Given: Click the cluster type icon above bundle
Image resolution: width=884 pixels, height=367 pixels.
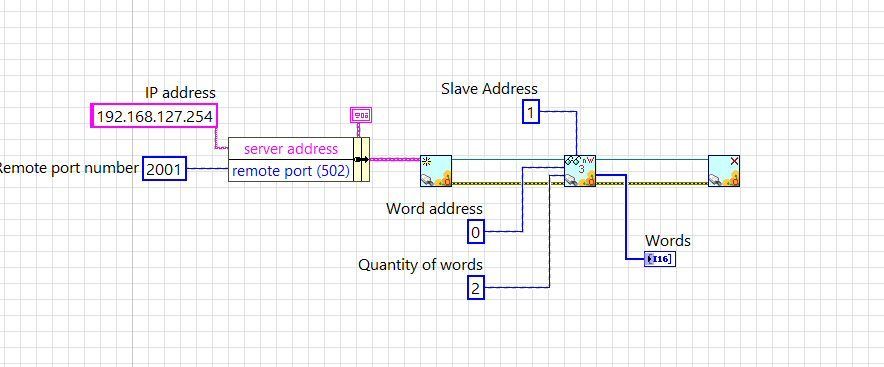Looking at the screenshot, I should pyautogui.click(x=361, y=116).
